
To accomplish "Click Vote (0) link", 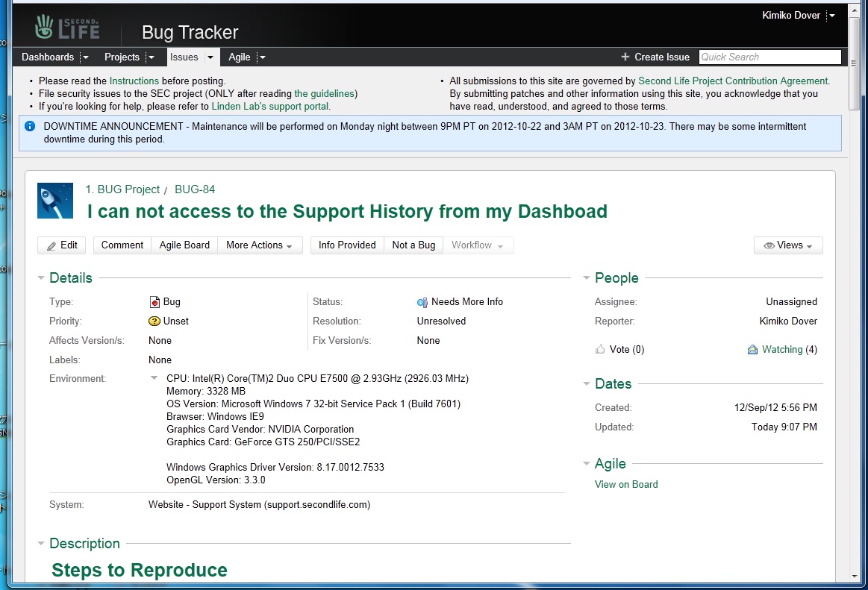I will click(x=627, y=349).
